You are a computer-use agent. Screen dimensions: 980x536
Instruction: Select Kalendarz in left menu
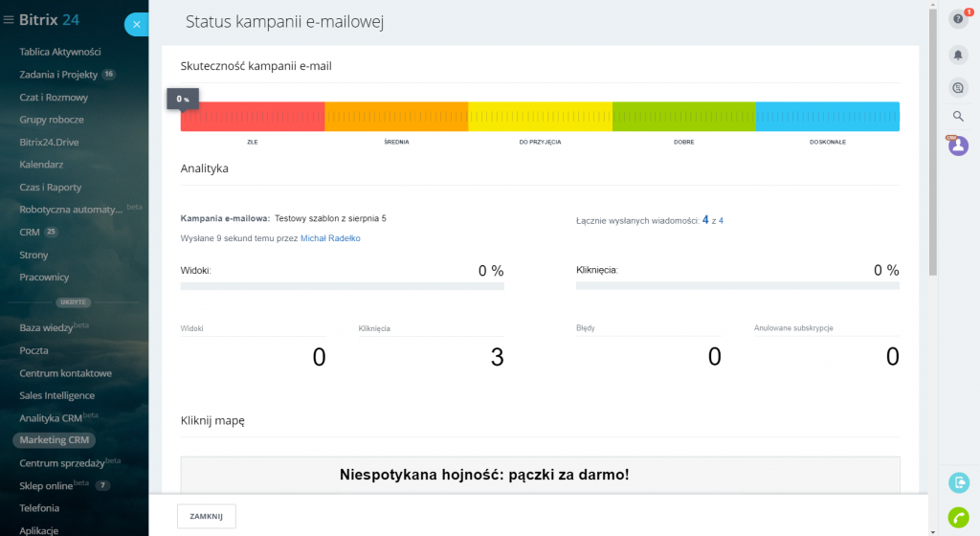click(x=41, y=165)
